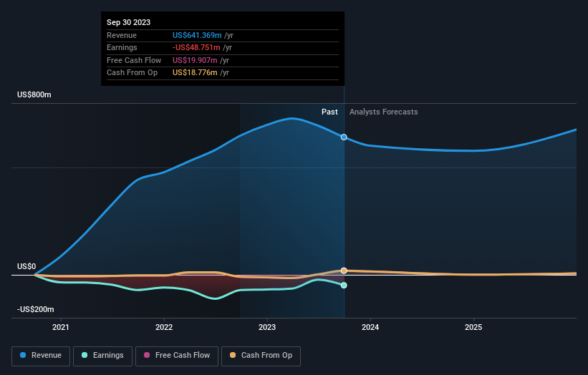Toggle the Revenue legend button

tap(41, 356)
